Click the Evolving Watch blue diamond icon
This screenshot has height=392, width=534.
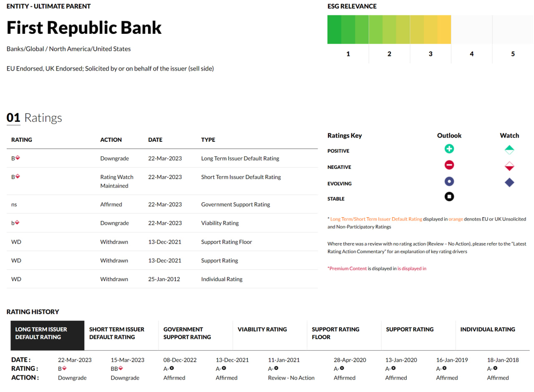point(510,182)
